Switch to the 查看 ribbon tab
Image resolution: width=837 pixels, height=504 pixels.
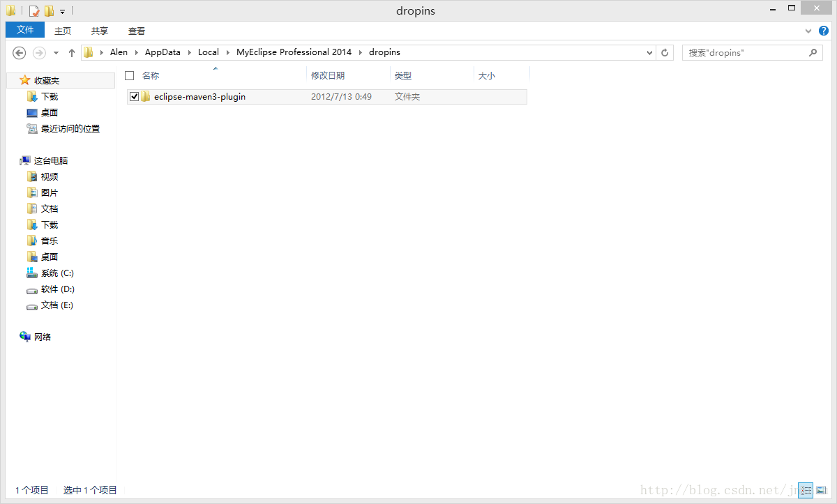click(137, 31)
